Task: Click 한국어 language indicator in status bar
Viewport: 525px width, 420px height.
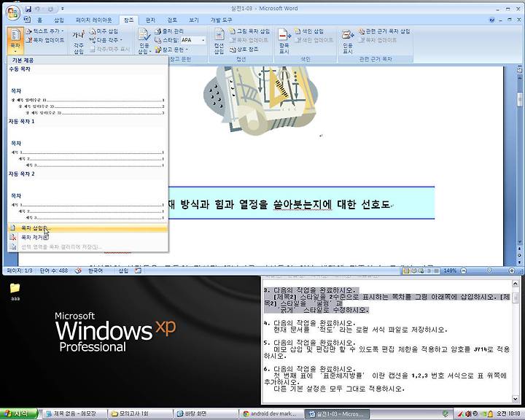Action: click(96, 271)
